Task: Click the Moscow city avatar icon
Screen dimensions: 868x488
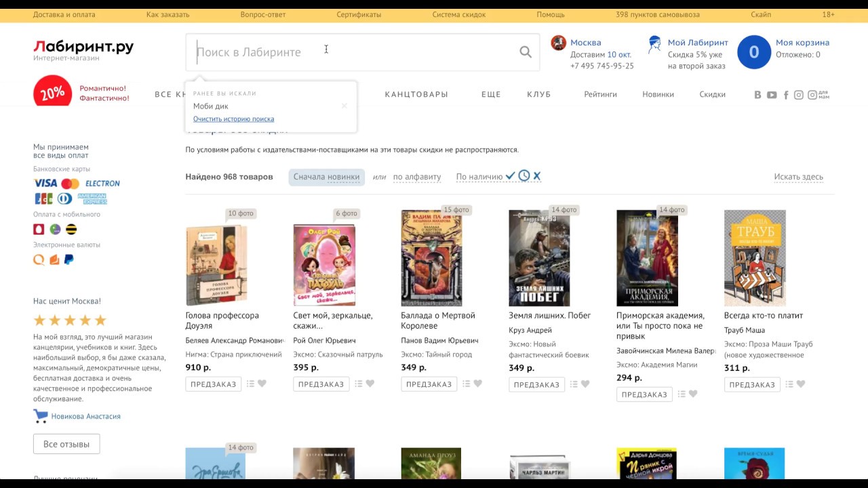Action: [559, 43]
